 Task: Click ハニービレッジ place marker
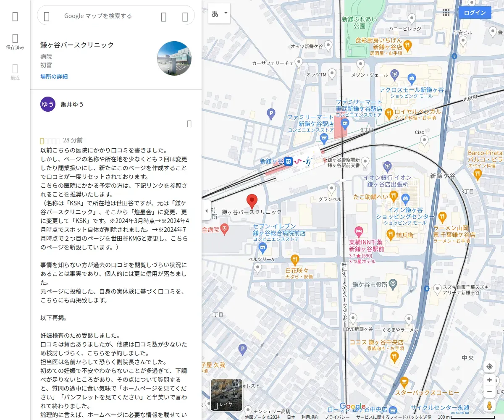pyautogui.click(x=412, y=18)
